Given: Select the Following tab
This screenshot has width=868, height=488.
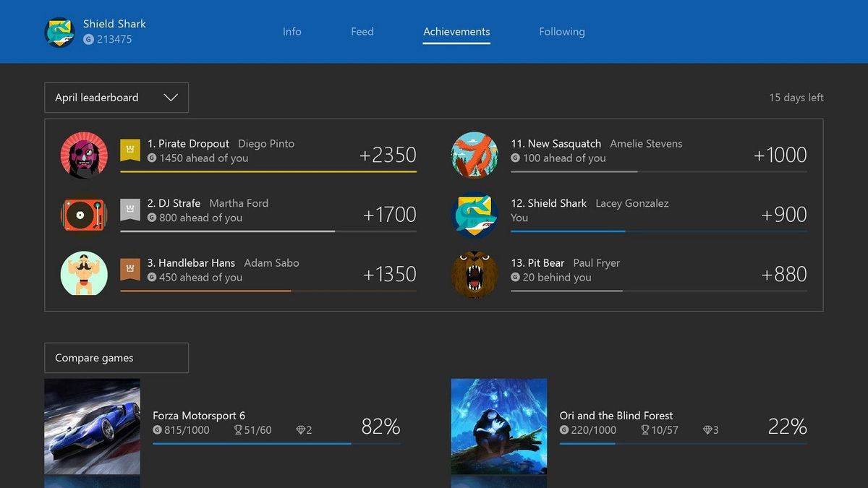Looking at the screenshot, I should click(x=562, y=31).
